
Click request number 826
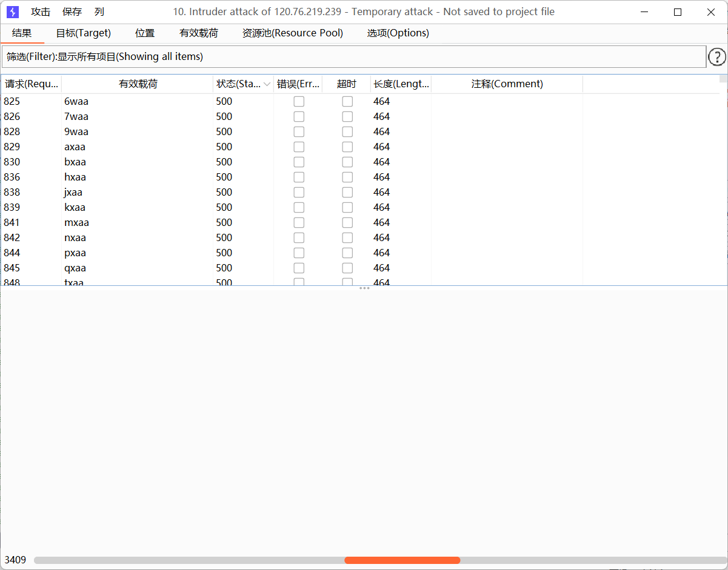tap(12, 117)
